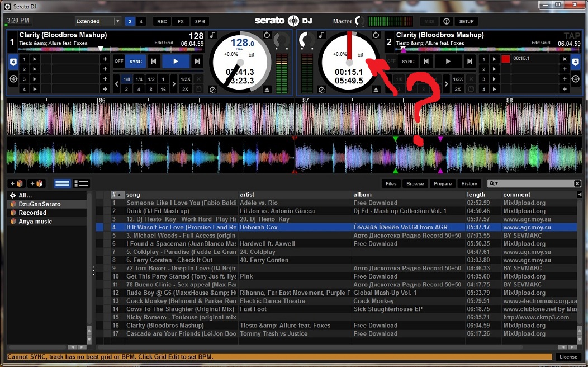Open the History panel
This screenshot has width=588, height=367.
(x=469, y=183)
